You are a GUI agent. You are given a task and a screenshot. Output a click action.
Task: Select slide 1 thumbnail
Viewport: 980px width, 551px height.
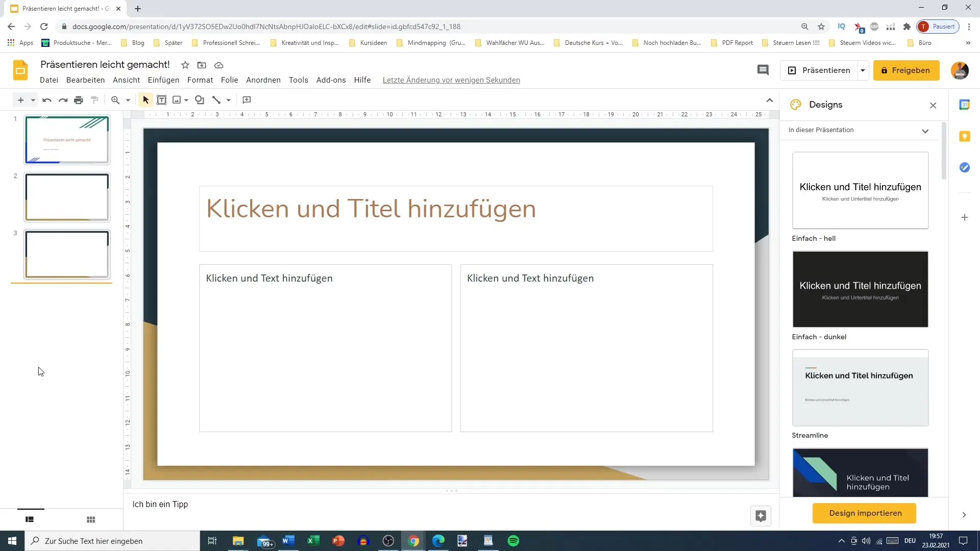(67, 140)
